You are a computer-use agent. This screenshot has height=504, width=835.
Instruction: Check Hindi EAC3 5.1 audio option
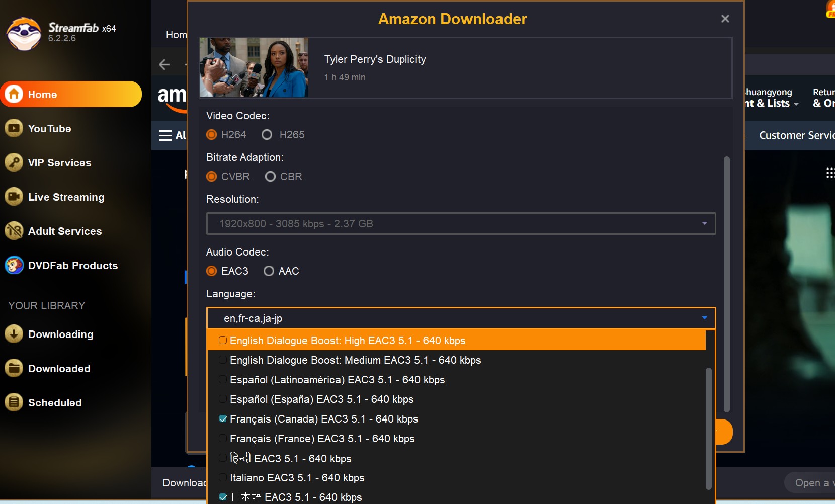[x=223, y=458]
